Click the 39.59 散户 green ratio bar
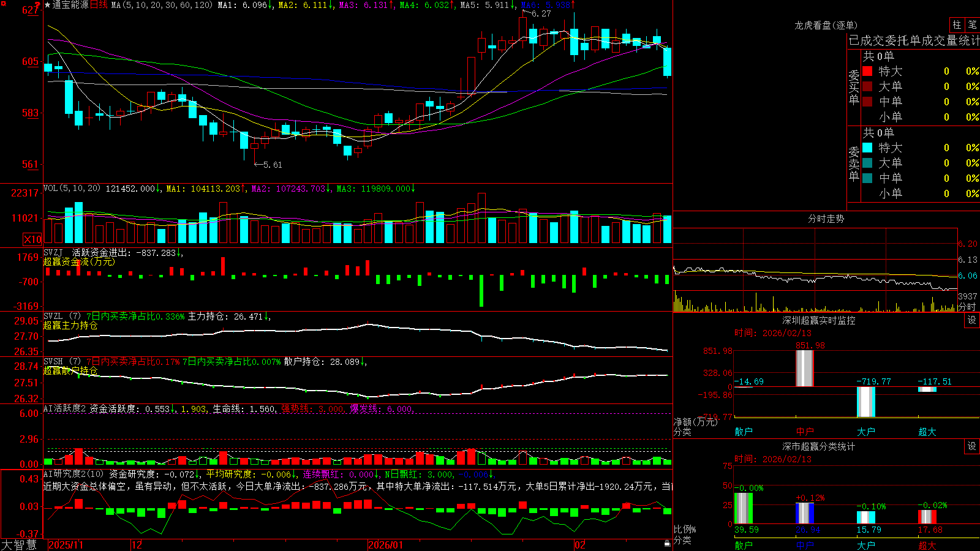980x551 pixels. [x=744, y=508]
